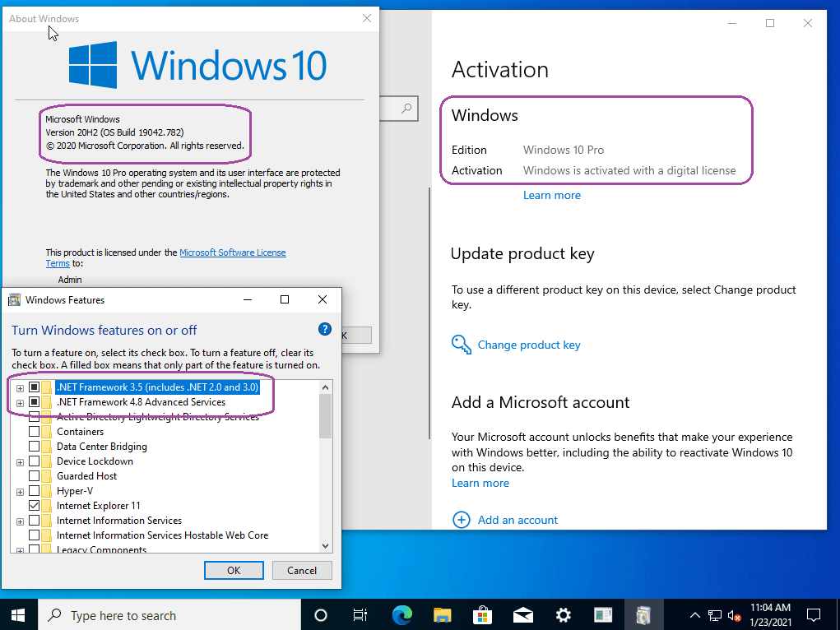This screenshot has width=840, height=630.
Task: Maximize the Windows Features dialog
Action: 285,299
